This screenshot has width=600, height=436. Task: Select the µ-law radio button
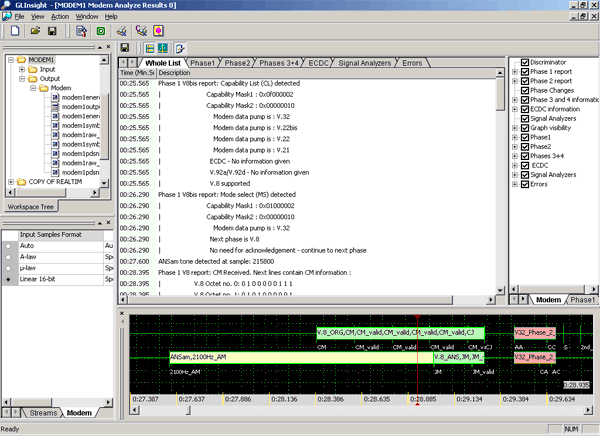[x=8, y=268]
